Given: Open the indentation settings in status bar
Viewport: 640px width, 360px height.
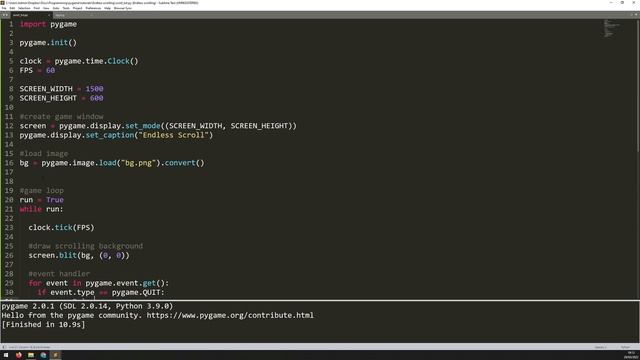Looking at the screenshot, I should [600, 347].
